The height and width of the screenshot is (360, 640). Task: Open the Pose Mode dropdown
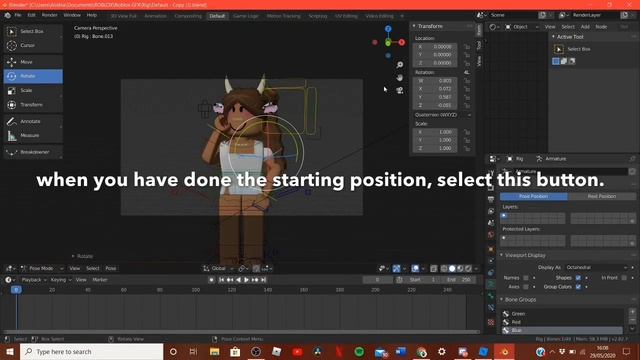click(42, 268)
